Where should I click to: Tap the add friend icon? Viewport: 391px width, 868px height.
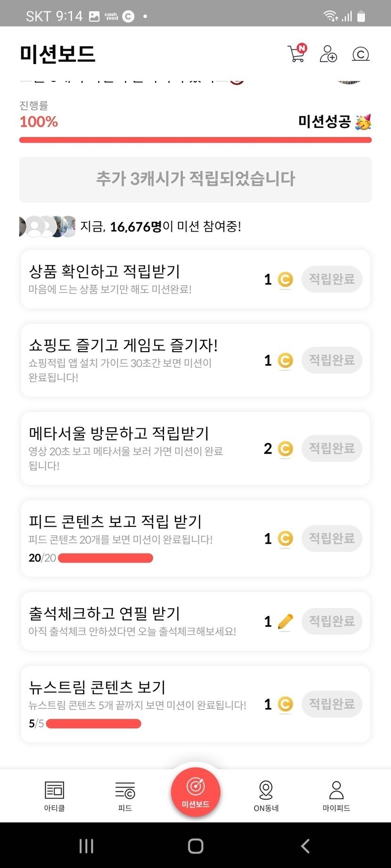(328, 54)
